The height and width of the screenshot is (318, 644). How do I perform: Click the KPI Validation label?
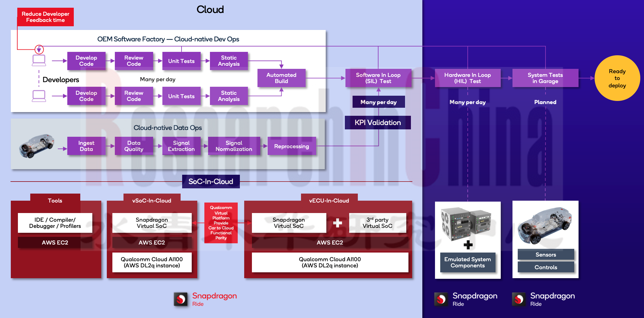[378, 123]
